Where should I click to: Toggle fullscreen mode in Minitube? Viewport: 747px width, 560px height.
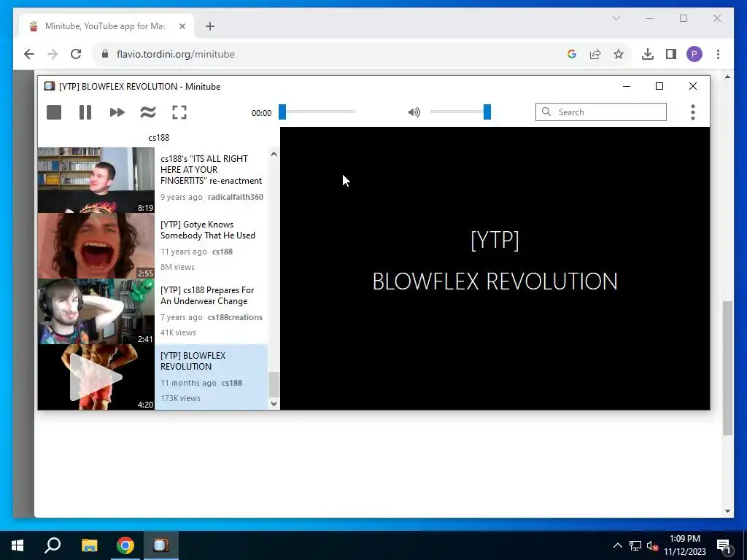point(179,112)
